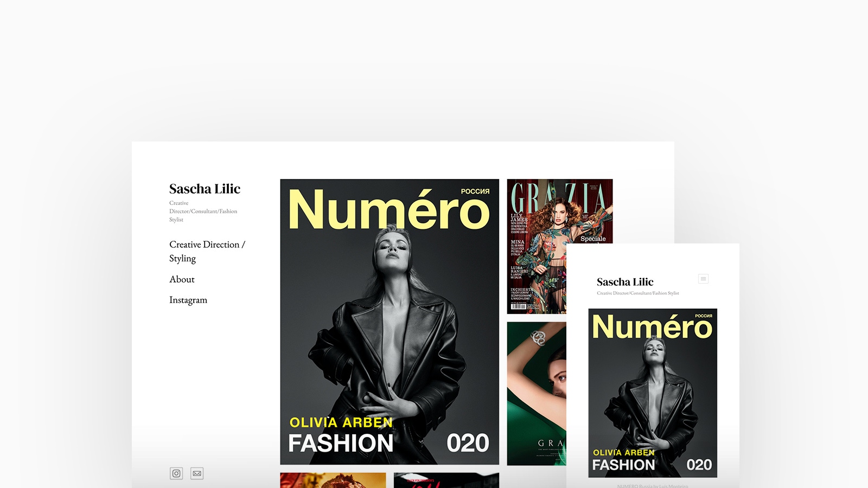Click the РОССИЯ label on desktop cover
The height and width of the screenshot is (488, 868).
(475, 191)
